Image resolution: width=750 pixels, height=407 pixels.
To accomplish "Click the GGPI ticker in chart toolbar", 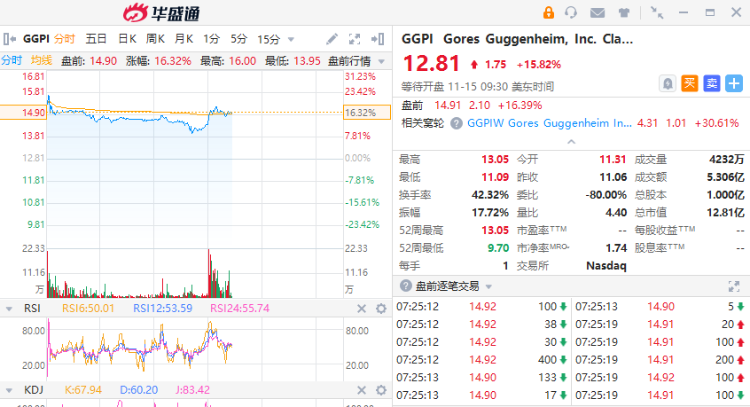I will [x=36, y=39].
